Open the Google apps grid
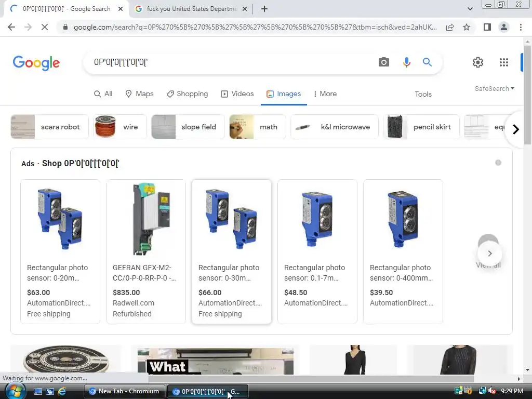This screenshot has width=532, height=399. tap(504, 62)
